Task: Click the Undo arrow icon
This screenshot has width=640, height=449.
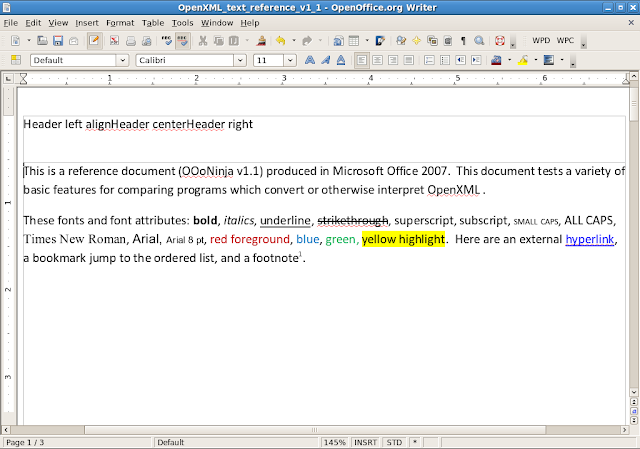Action: pos(280,41)
